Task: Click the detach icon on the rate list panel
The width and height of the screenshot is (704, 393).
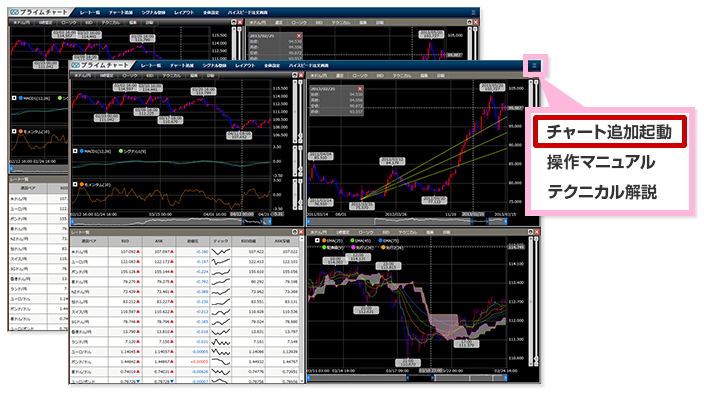Action: (295, 232)
